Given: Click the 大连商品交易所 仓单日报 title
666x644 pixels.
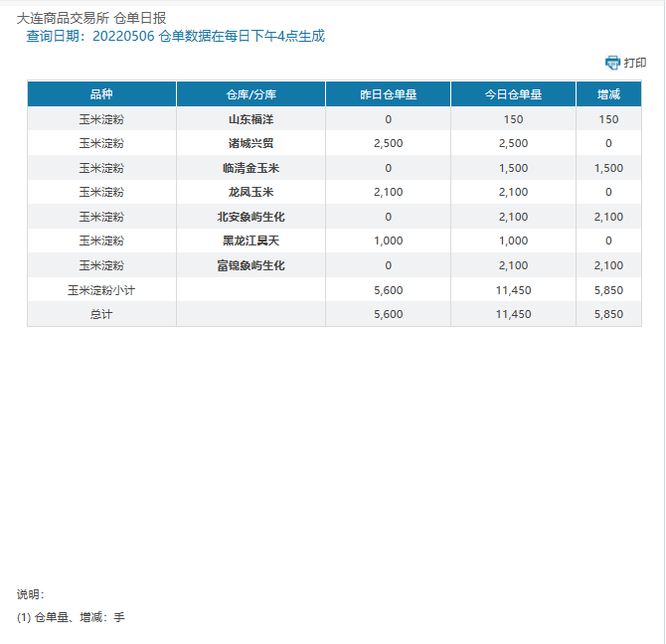Looking at the screenshot, I should 91,18.
